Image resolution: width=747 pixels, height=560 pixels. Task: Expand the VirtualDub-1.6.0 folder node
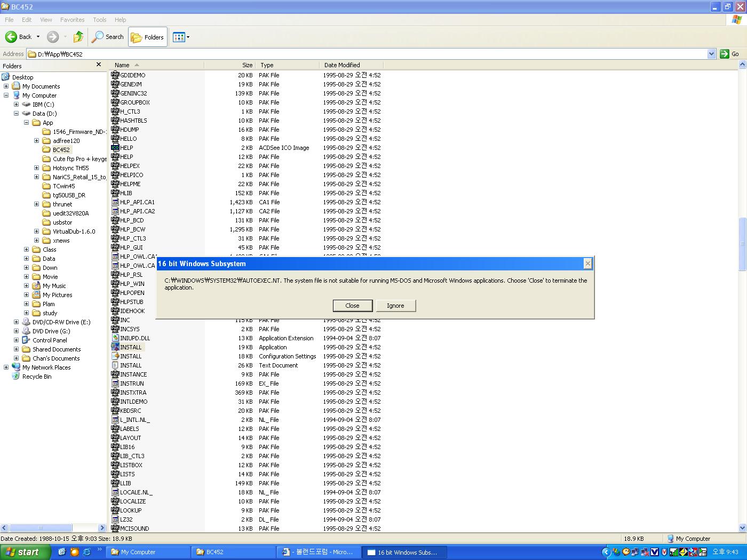(37, 231)
